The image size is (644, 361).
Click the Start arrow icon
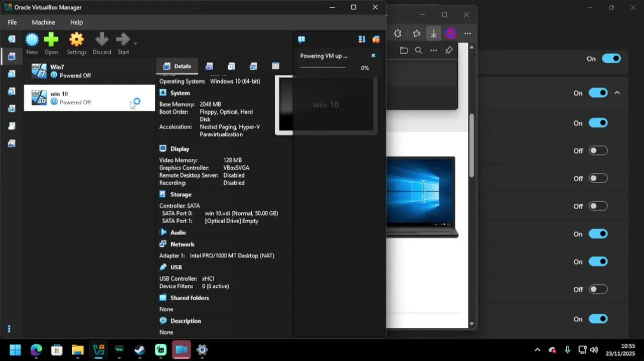coord(123,40)
